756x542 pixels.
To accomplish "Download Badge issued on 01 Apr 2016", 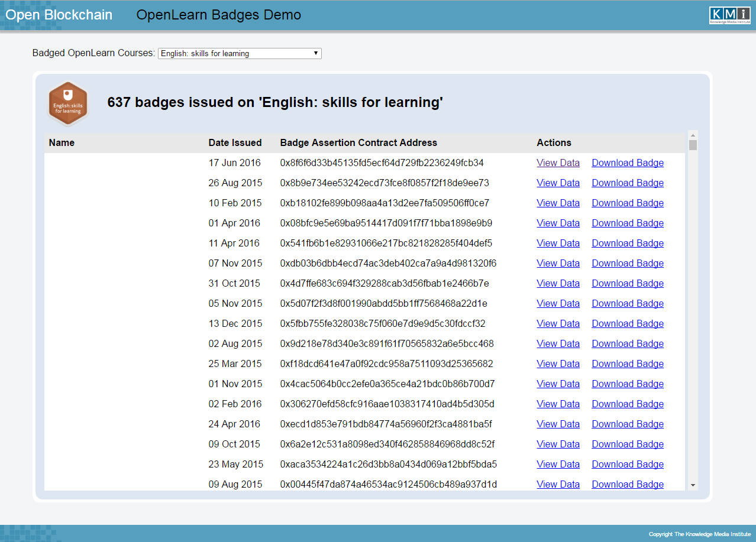I will pos(627,223).
